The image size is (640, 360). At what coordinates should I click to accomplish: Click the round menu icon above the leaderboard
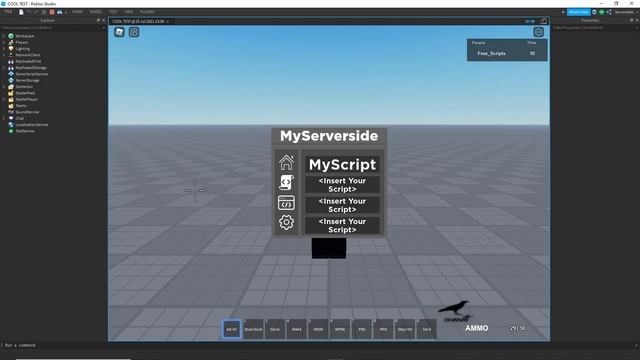538,32
